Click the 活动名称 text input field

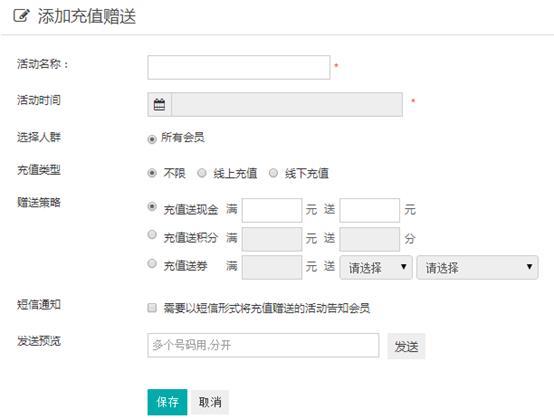click(x=239, y=67)
